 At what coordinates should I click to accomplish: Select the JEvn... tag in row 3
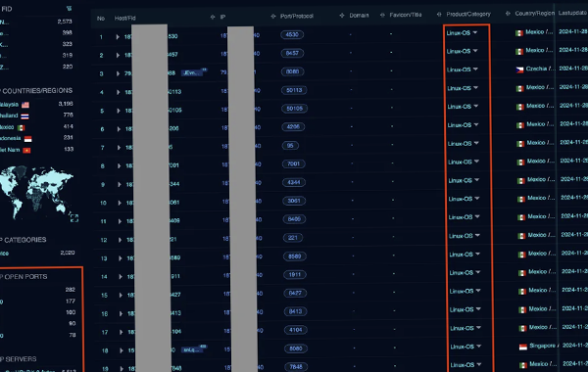pyautogui.click(x=193, y=72)
